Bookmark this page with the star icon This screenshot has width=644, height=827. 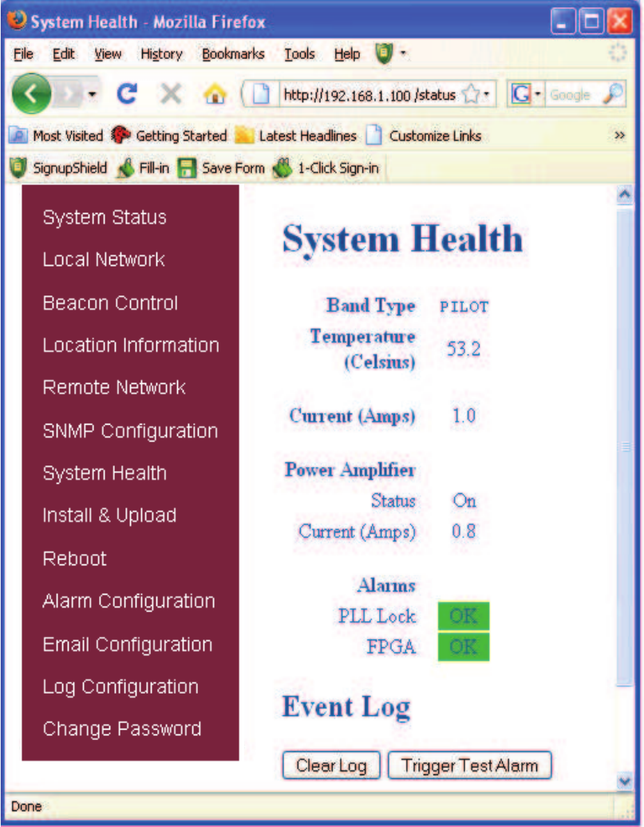pos(471,95)
